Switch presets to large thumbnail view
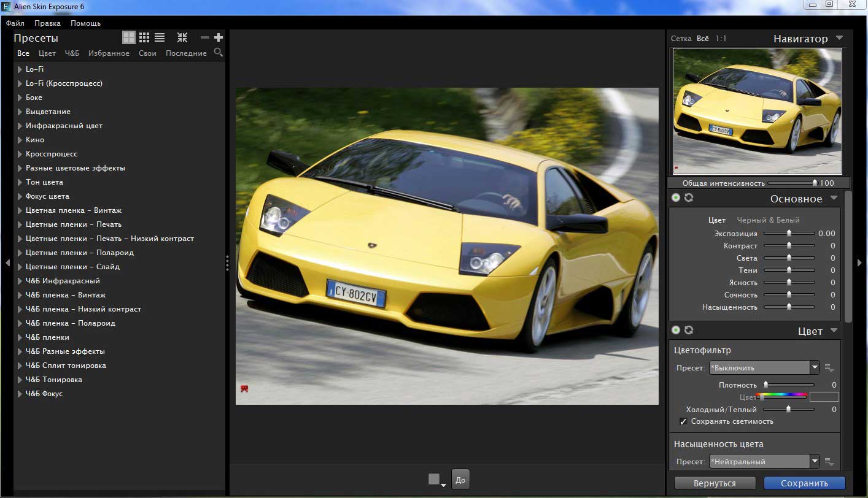The image size is (868, 498). pos(128,37)
